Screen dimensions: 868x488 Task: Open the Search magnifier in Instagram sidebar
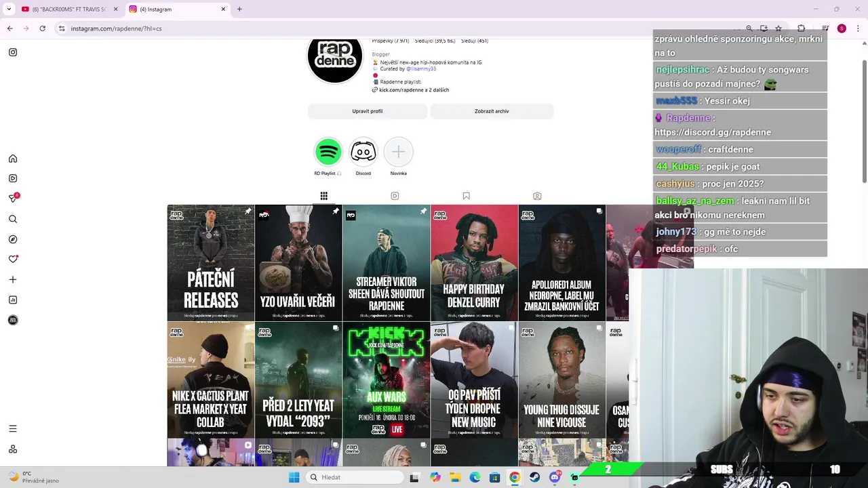13,219
